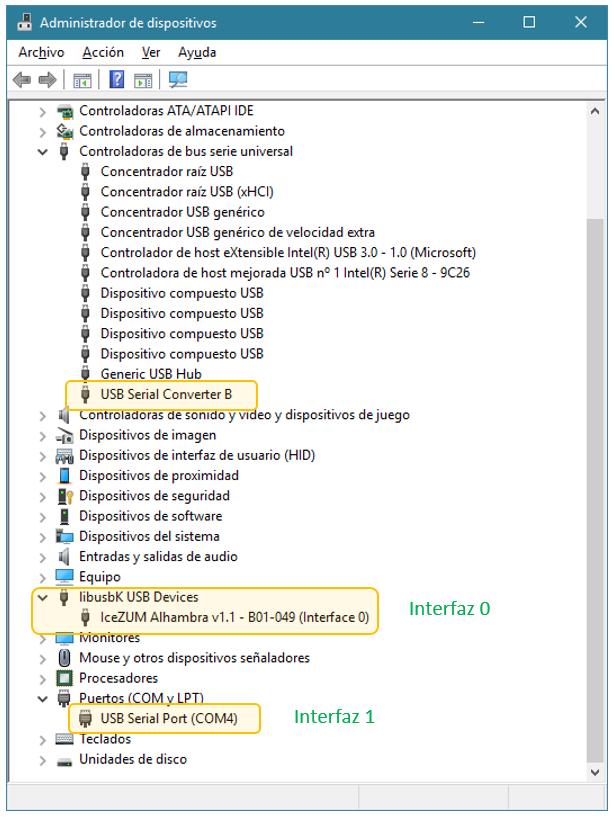615x819 pixels.
Task: Click the Dispositivos de interfaz de usuario icon
Action: click(x=65, y=455)
